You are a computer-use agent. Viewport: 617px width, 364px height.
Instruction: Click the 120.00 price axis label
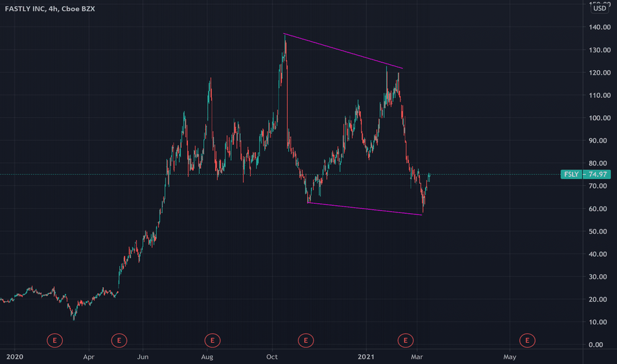pos(600,73)
